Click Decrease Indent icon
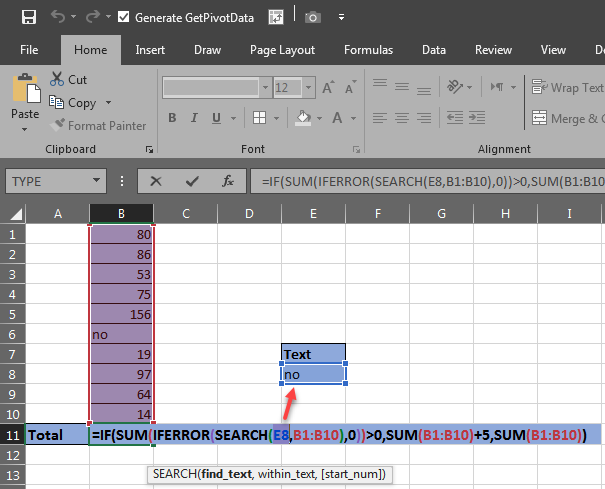605x489 pixels. coord(455,118)
